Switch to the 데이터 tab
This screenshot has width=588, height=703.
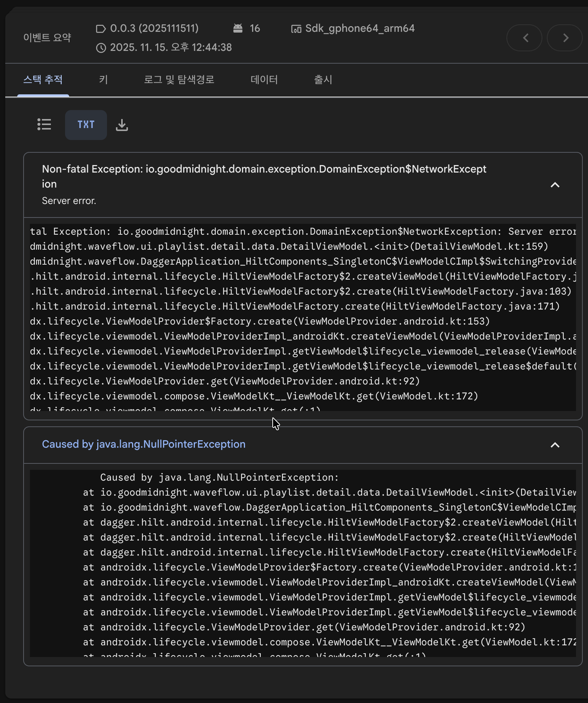pos(264,80)
